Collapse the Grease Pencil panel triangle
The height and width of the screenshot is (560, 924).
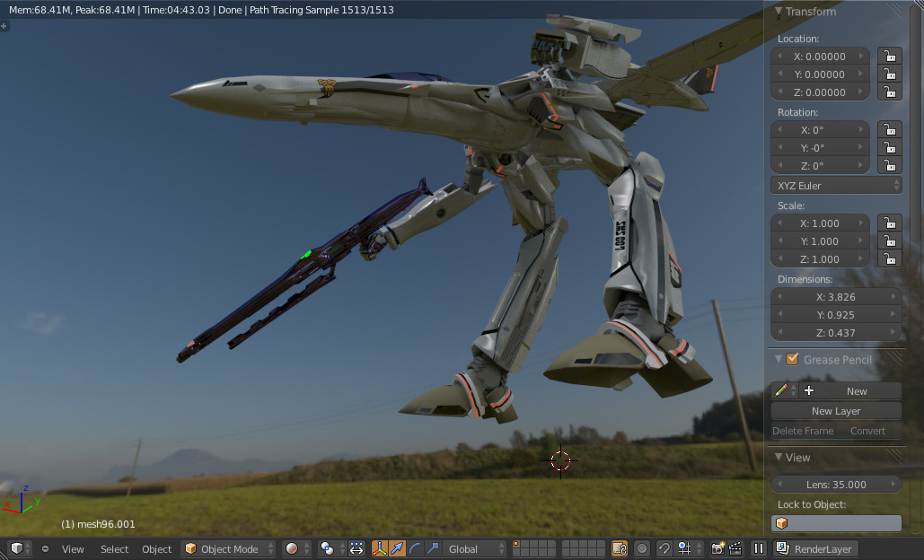pos(779,359)
